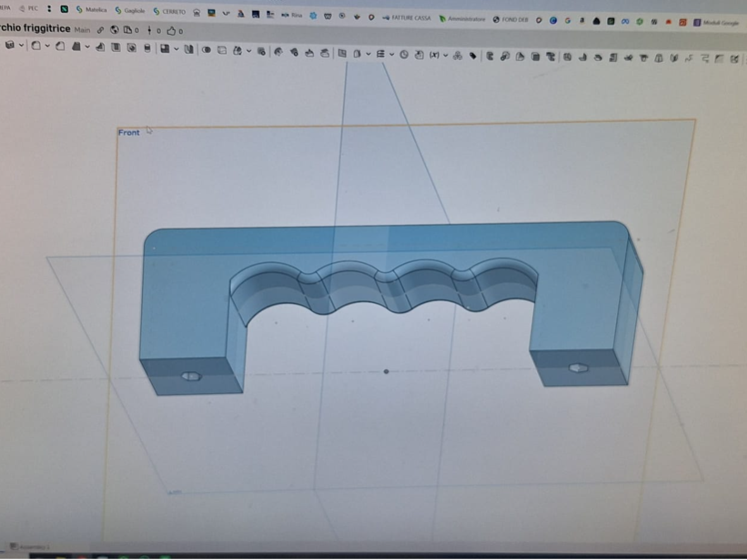
Task: Open the dropdown arrow next to the first cube icon
Action: pos(21,46)
